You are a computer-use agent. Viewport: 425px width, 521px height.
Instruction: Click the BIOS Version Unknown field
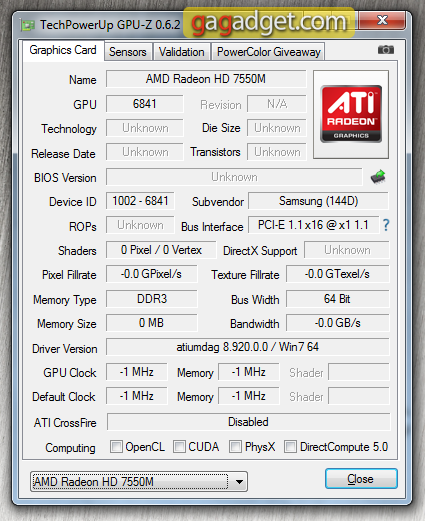coord(234,177)
